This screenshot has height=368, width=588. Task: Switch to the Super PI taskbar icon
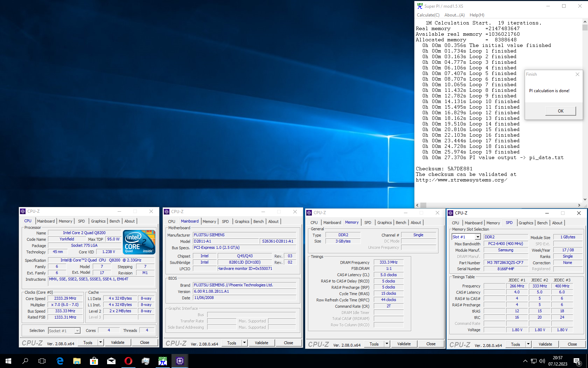tap(163, 361)
